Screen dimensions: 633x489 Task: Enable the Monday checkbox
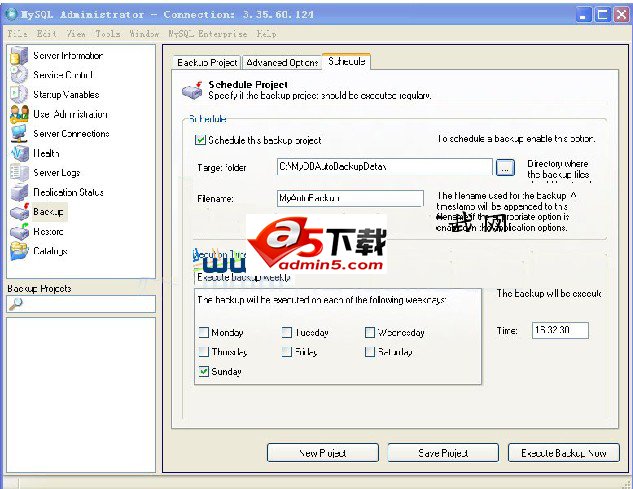[204, 332]
